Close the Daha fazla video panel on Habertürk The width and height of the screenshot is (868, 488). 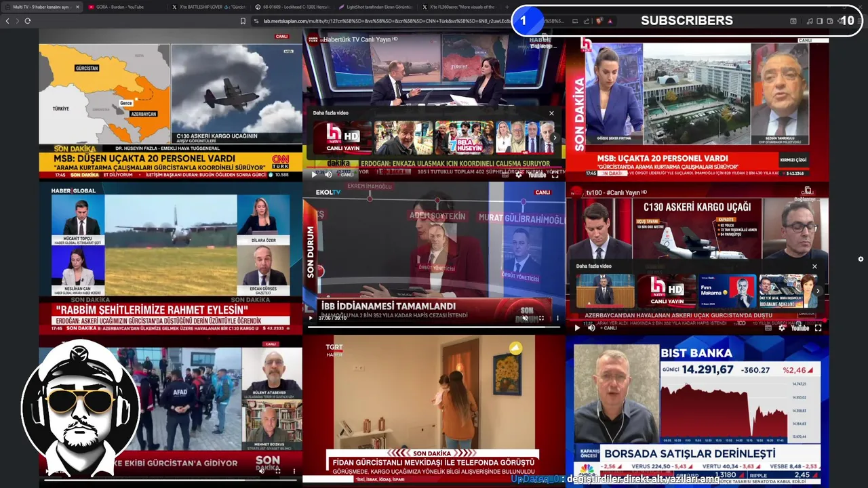click(x=551, y=113)
